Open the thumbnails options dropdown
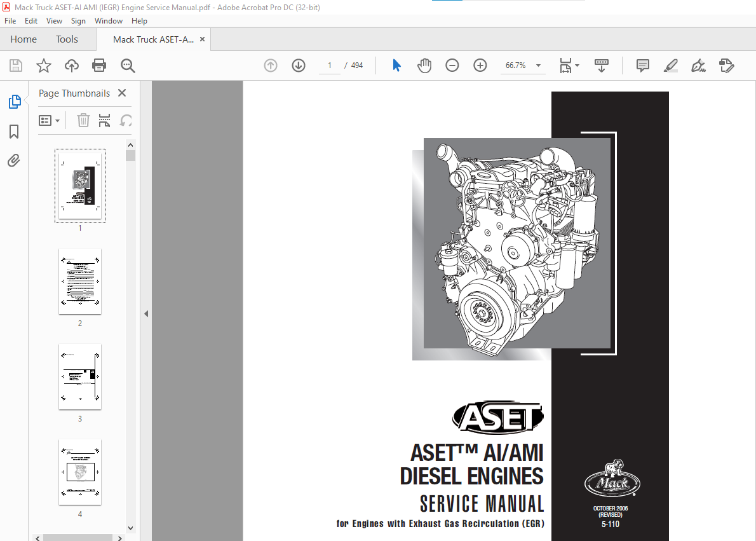 click(49, 120)
